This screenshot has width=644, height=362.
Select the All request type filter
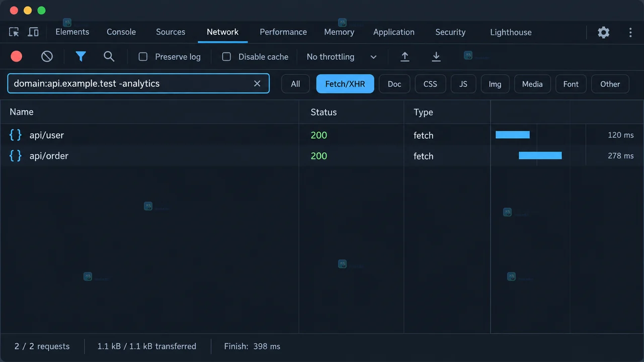click(x=295, y=84)
